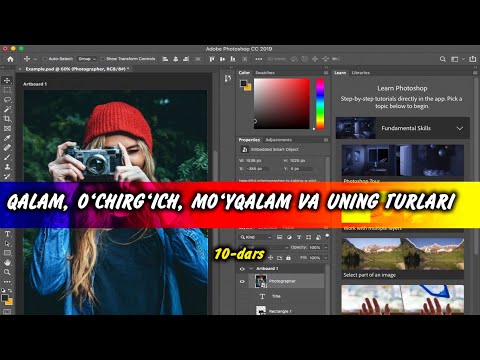Click the Home icon in options bar
The height and width of the screenshot is (360, 480).
(x=10, y=59)
